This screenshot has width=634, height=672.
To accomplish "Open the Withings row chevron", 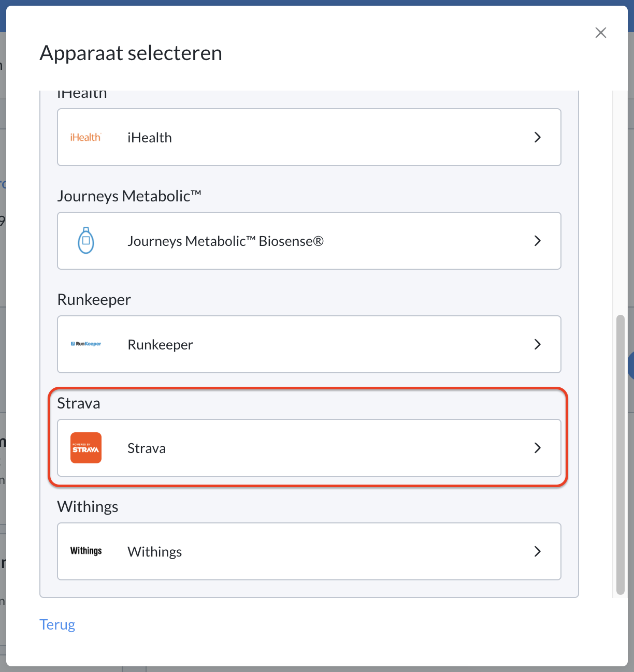I will 538,551.
